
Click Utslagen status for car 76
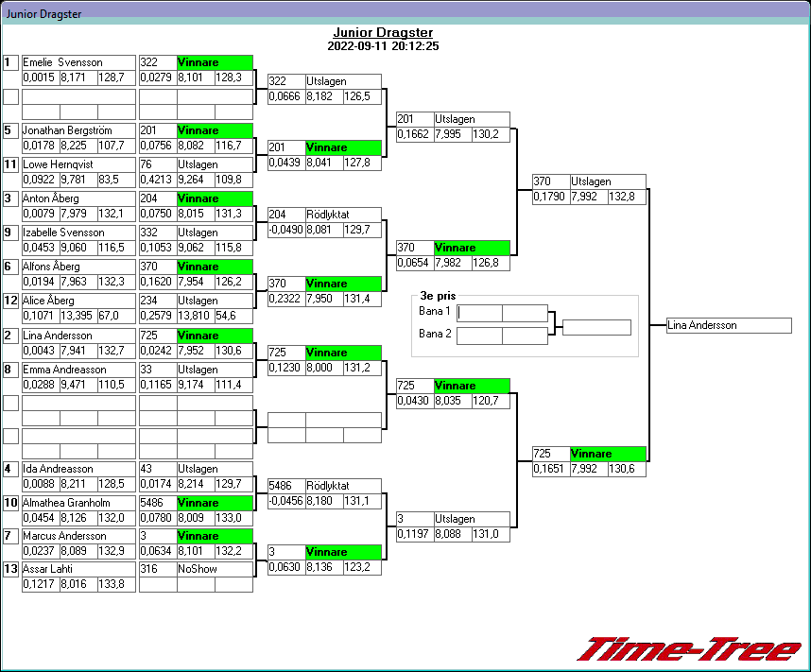215,164
